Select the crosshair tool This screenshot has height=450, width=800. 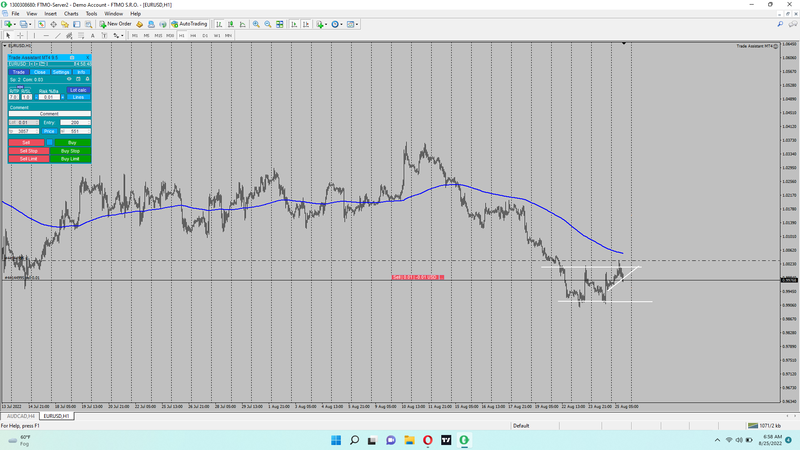tap(20, 36)
